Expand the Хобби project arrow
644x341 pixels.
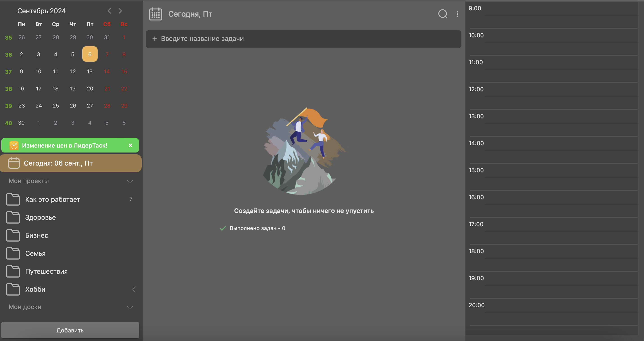pos(134,289)
